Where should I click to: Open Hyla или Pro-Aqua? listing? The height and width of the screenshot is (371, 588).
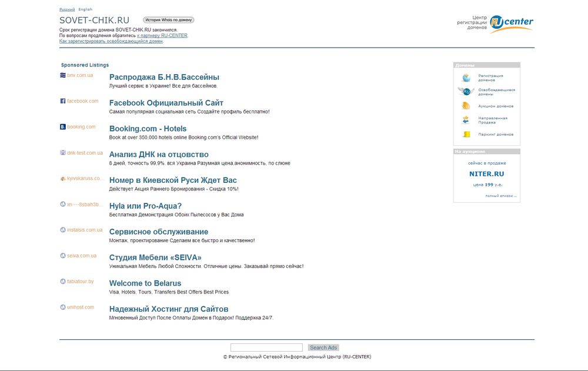145,206
